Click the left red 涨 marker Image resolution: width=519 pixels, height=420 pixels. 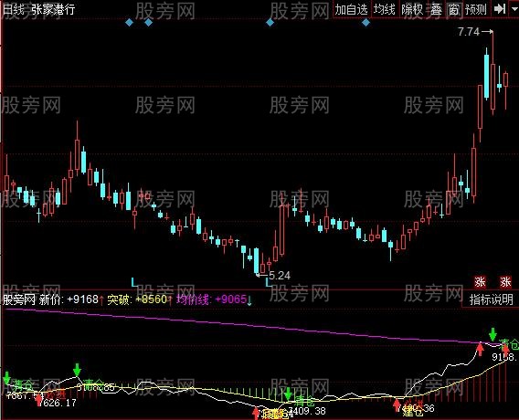coord(480,282)
